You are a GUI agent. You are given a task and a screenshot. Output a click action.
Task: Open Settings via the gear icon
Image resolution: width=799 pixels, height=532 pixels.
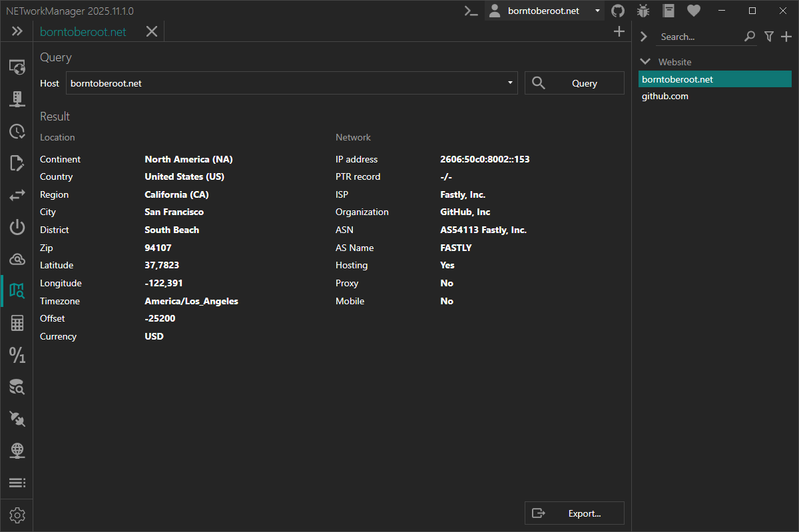coord(17,515)
